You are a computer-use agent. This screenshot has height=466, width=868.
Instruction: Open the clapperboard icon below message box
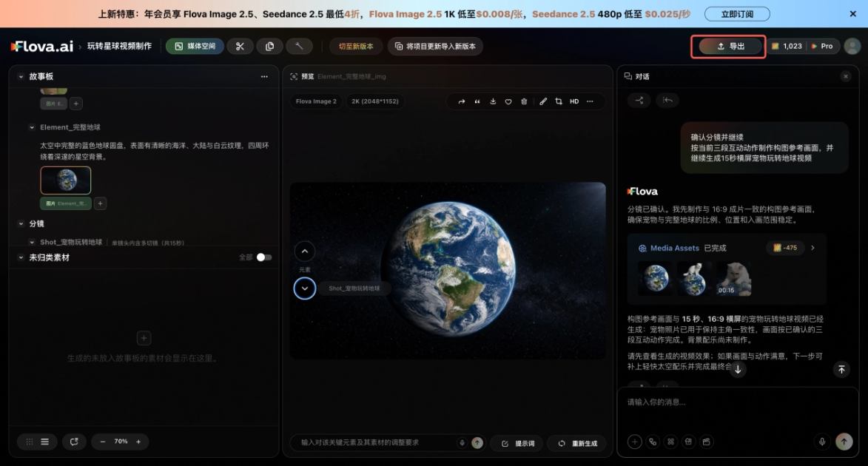point(707,442)
